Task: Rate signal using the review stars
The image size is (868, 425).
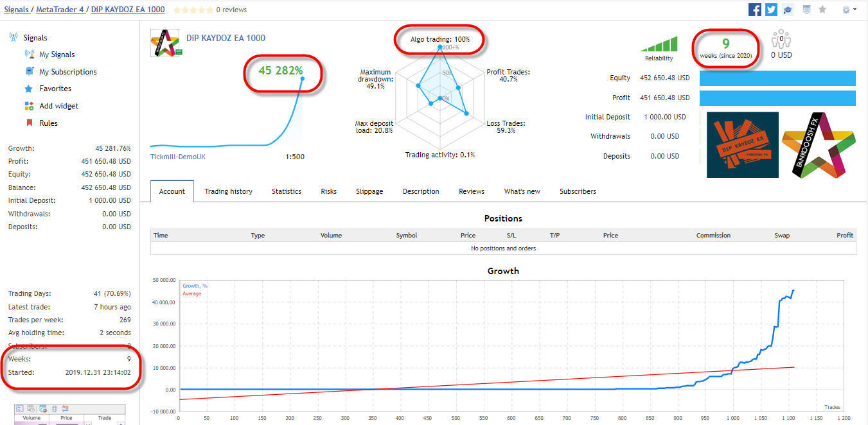Action: pos(193,10)
